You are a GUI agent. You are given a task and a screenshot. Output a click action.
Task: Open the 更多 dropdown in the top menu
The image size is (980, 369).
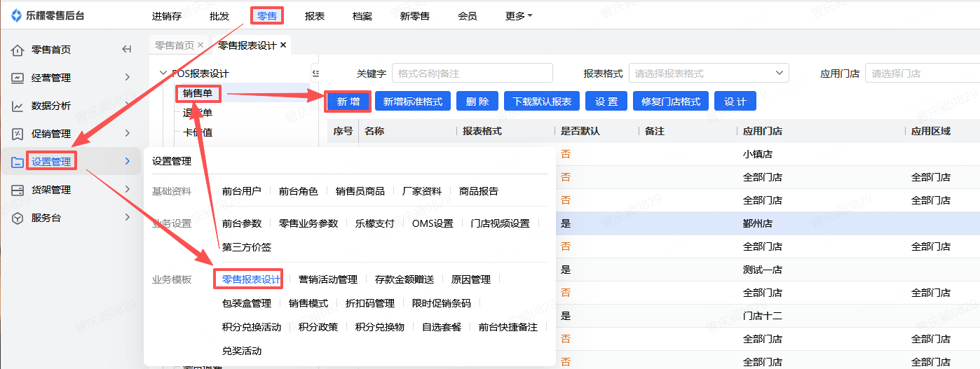click(519, 15)
